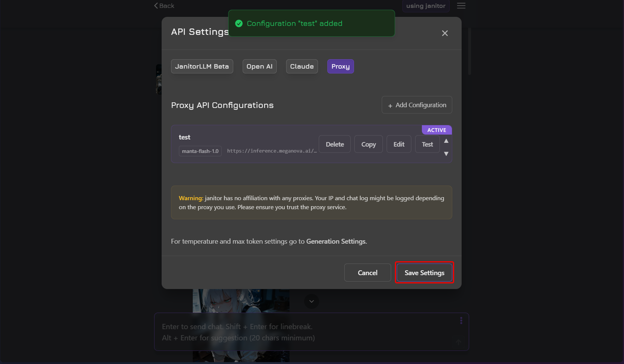Select the Open AI tab
Image resolution: width=624 pixels, height=364 pixels.
point(259,66)
